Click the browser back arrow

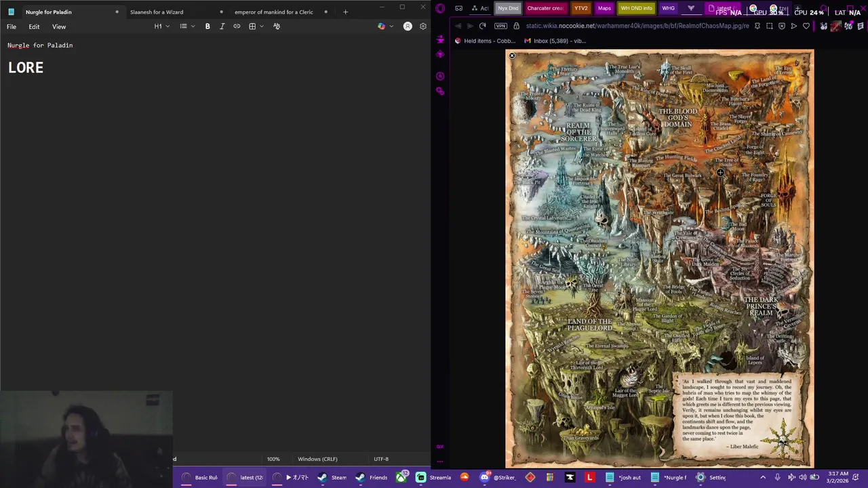pos(458,26)
